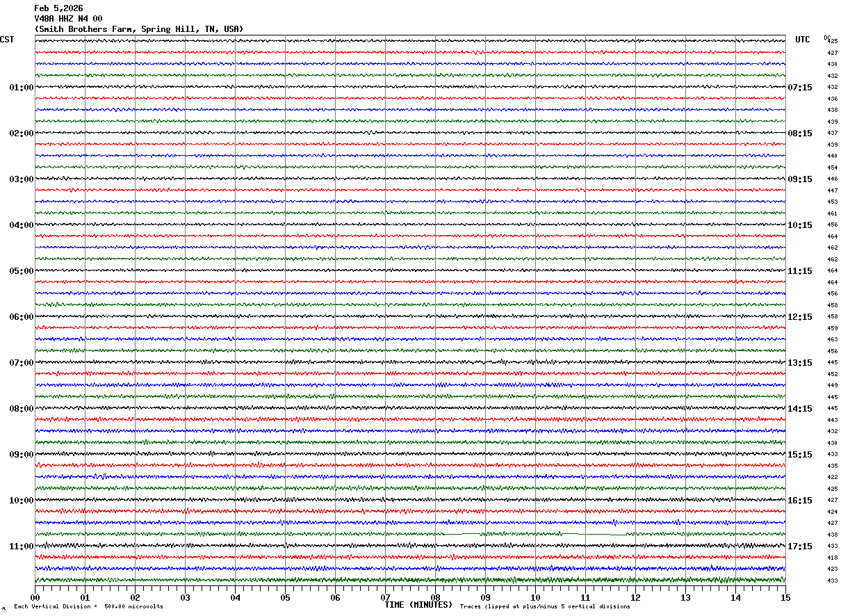Click minute tick label '07' on time axis

click(385, 597)
